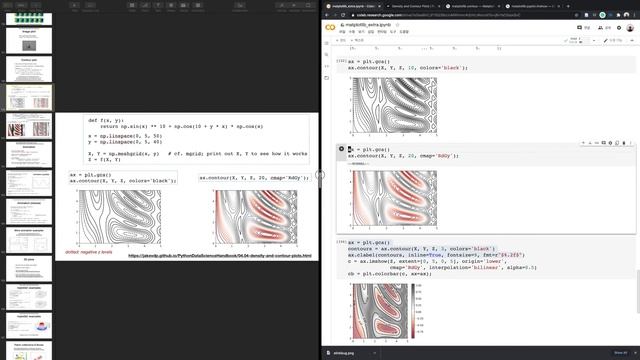The image size is (640, 360).
Task: Open the Help menu in Colab
Action: (404, 32)
